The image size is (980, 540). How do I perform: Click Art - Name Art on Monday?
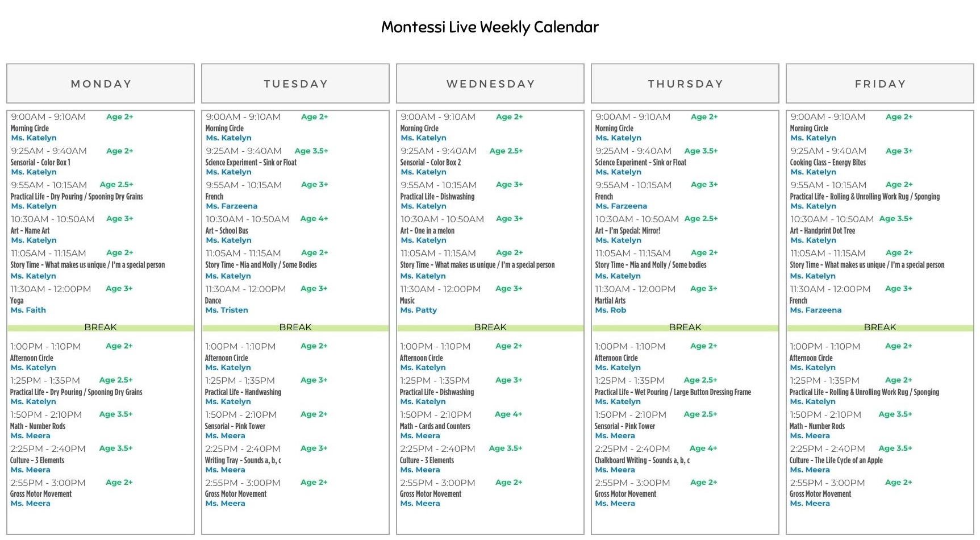tap(30, 231)
